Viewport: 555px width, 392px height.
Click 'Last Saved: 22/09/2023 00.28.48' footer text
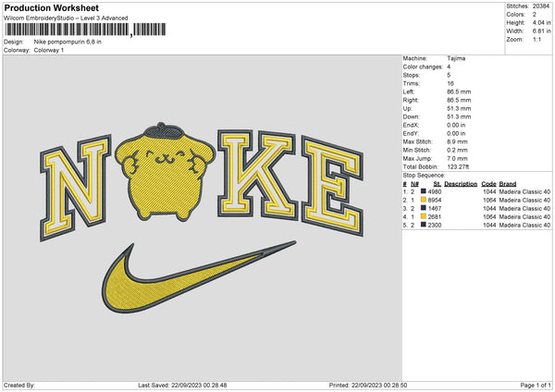tap(182, 385)
